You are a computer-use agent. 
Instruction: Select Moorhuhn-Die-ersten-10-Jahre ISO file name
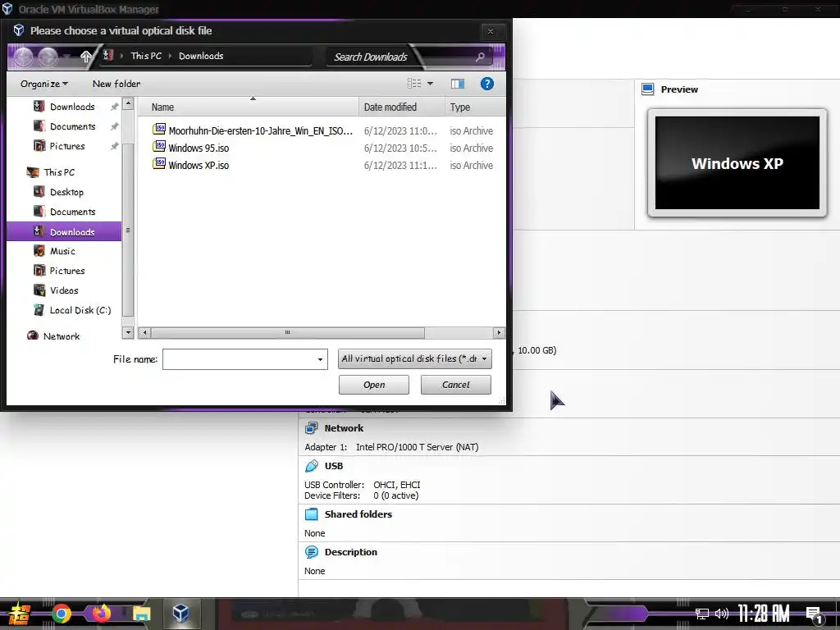[260, 130]
